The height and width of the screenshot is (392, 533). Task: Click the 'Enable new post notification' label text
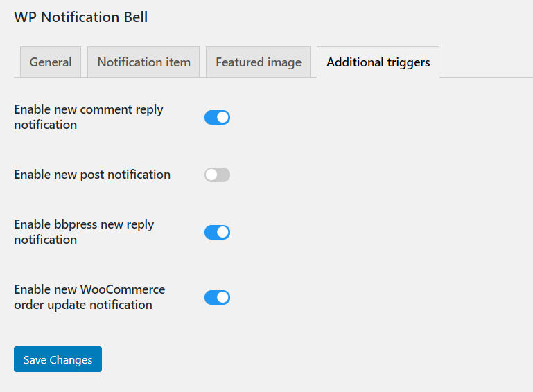pos(92,175)
